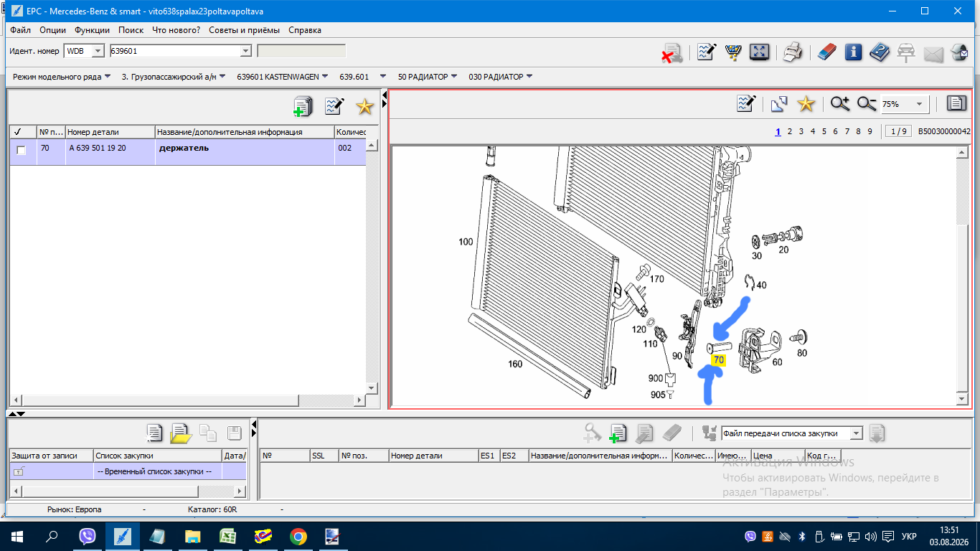Add parts to list with green plus icon
Viewport: 980px width, 551px height.
point(303,107)
